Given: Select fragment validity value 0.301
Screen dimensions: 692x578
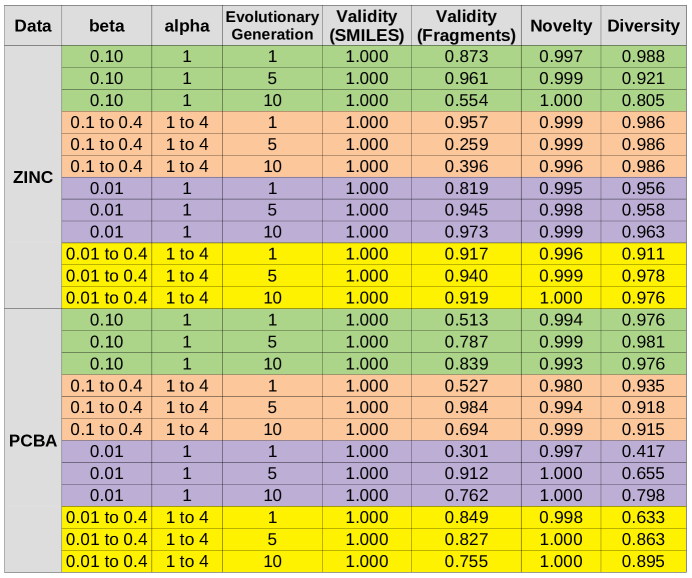Looking at the screenshot, I should (x=466, y=451).
